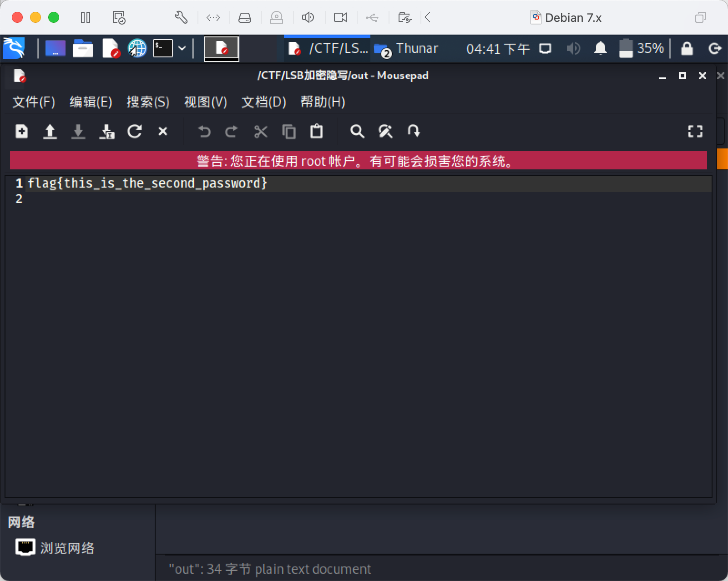Click the Save As icon
This screenshot has height=581, width=728.
click(x=107, y=132)
